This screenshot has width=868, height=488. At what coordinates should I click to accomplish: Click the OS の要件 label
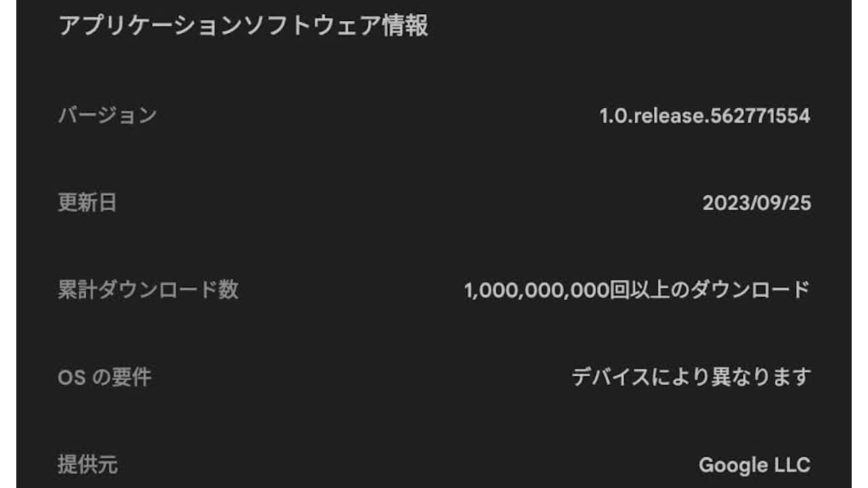click(104, 378)
